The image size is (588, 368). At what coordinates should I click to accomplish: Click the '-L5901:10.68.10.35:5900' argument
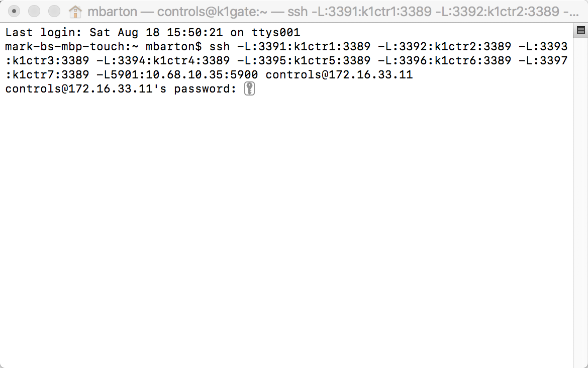(177, 75)
